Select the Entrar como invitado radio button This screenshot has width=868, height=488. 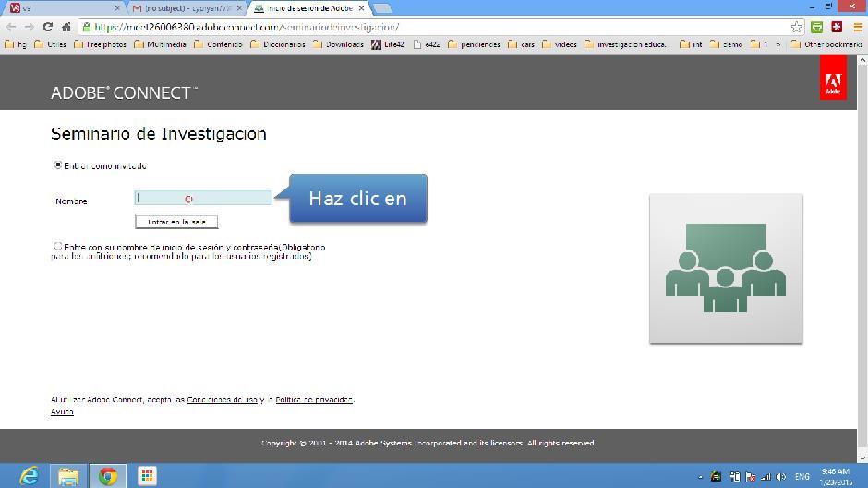point(57,165)
